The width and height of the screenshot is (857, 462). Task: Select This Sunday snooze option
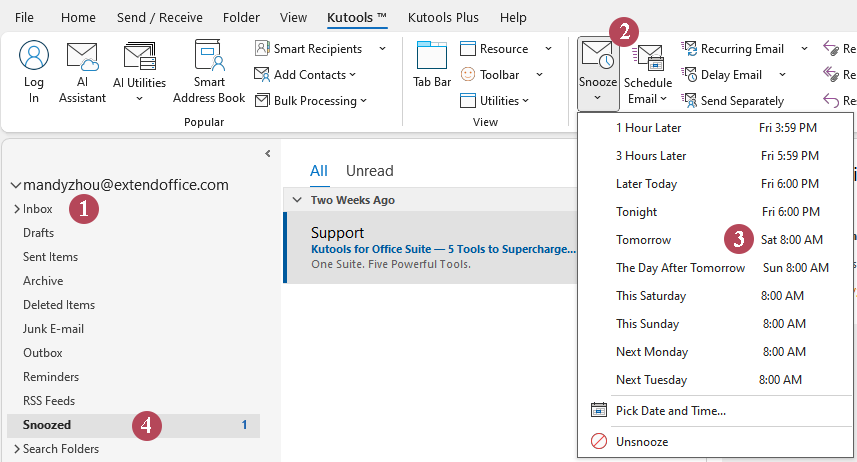(x=715, y=324)
